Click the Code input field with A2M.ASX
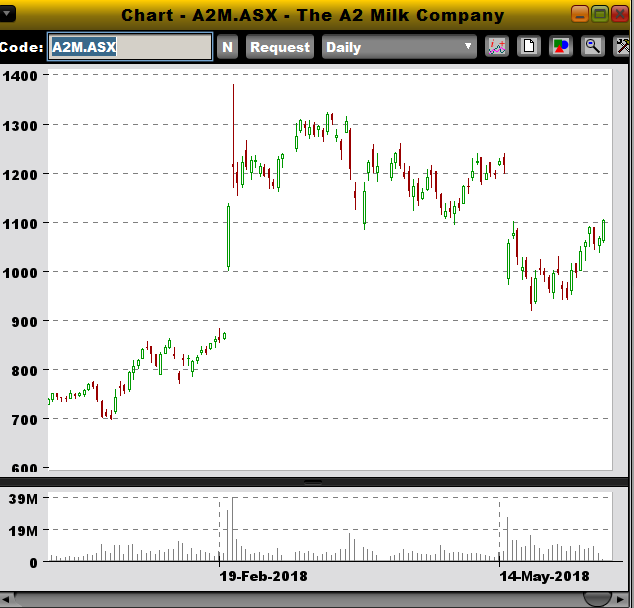The image size is (634, 608). pyautogui.click(x=130, y=47)
